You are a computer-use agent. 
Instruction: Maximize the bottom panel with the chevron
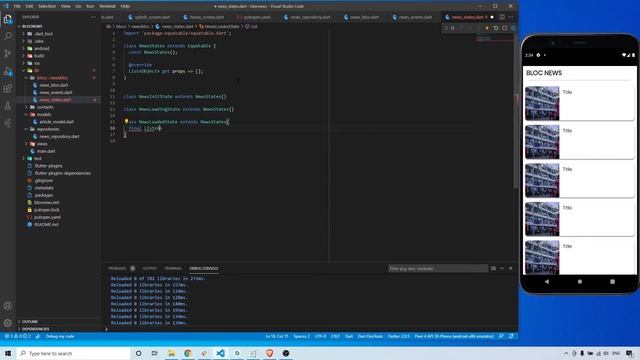(x=502, y=268)
